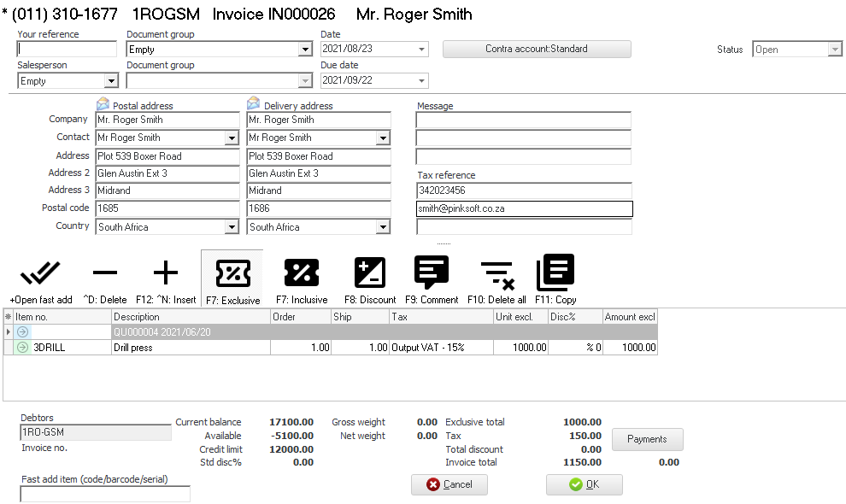Select the F7 Exclusive pricing icon
This screenshot has height=504, width=846.
coord(232,273)
